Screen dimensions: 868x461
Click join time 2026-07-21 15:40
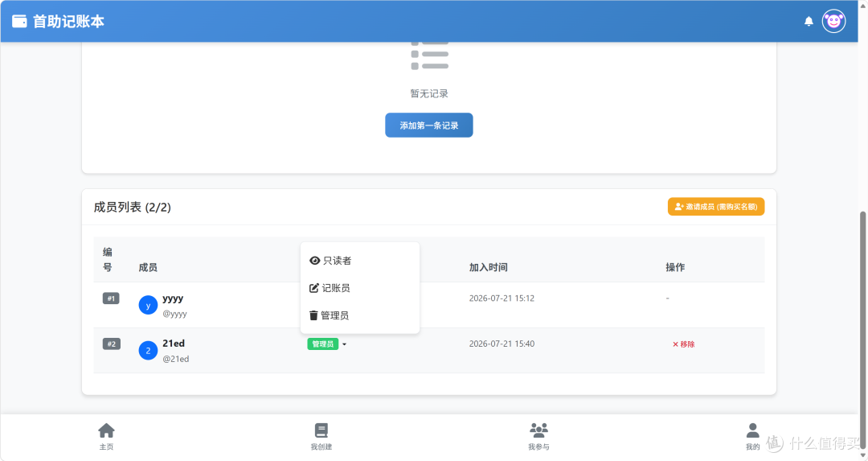tap(502, 344)
